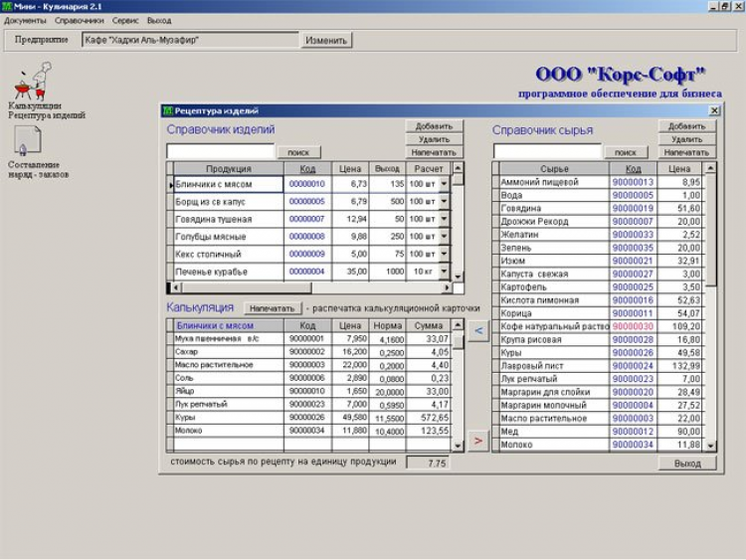Click Напечатать next to Калькуляция
The width and height of the screenshot is (746, 560).
273,308
